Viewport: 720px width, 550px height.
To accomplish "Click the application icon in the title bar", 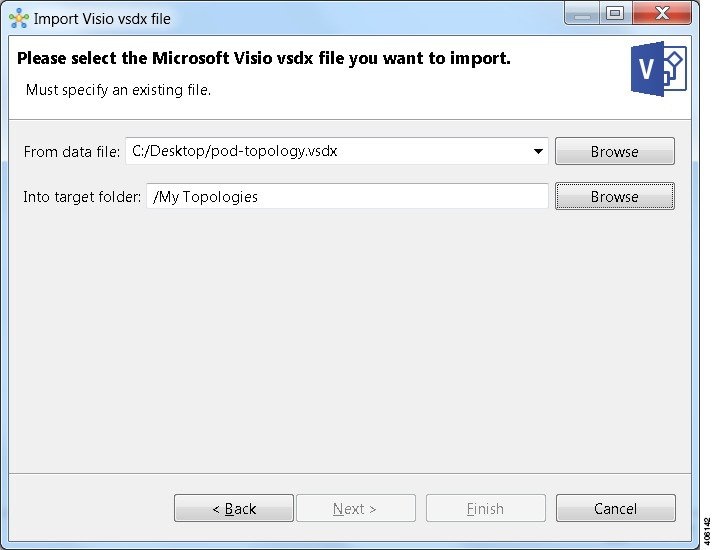I will 18,18.
